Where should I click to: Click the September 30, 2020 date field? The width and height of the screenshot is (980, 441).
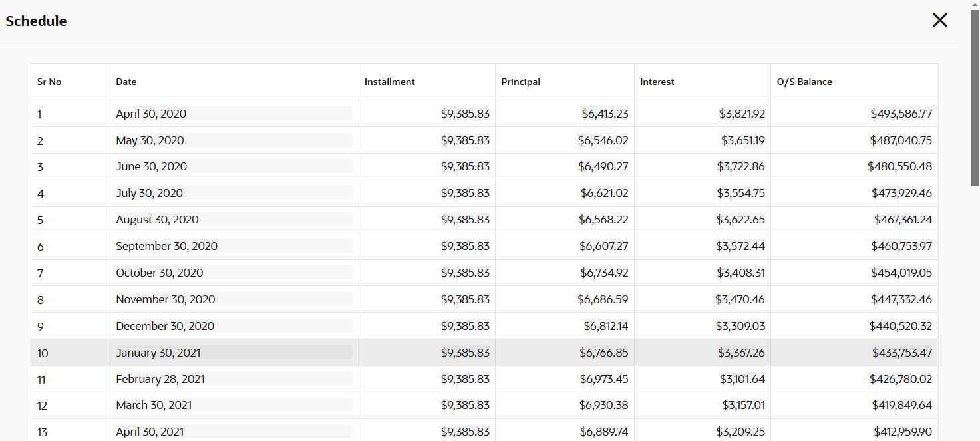234,246
